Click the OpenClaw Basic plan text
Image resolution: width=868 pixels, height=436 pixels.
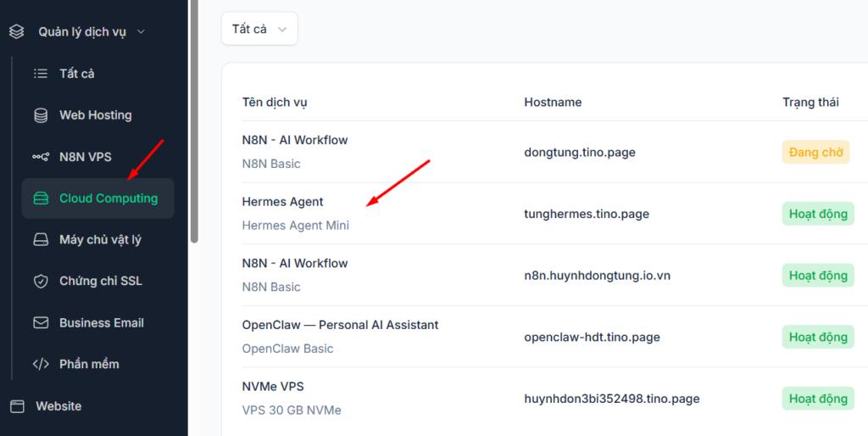[287, 349]
